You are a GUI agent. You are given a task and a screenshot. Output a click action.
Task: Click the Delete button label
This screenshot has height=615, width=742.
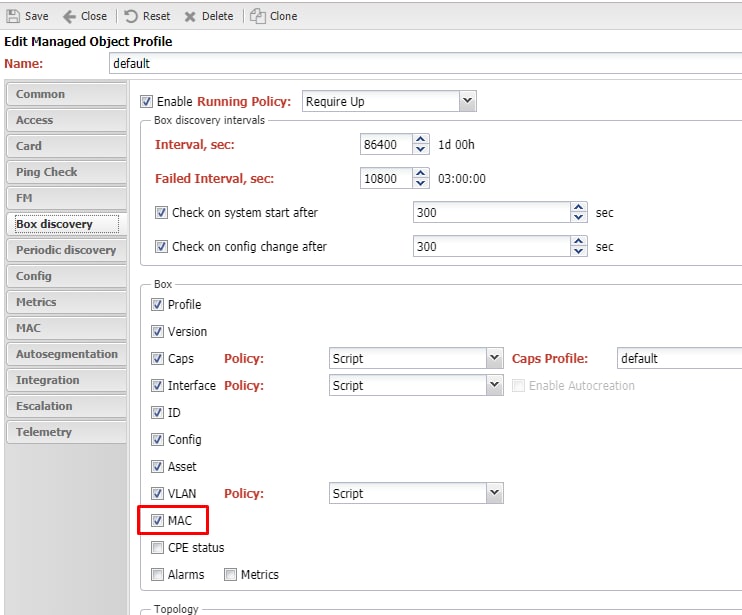point(217,16)
